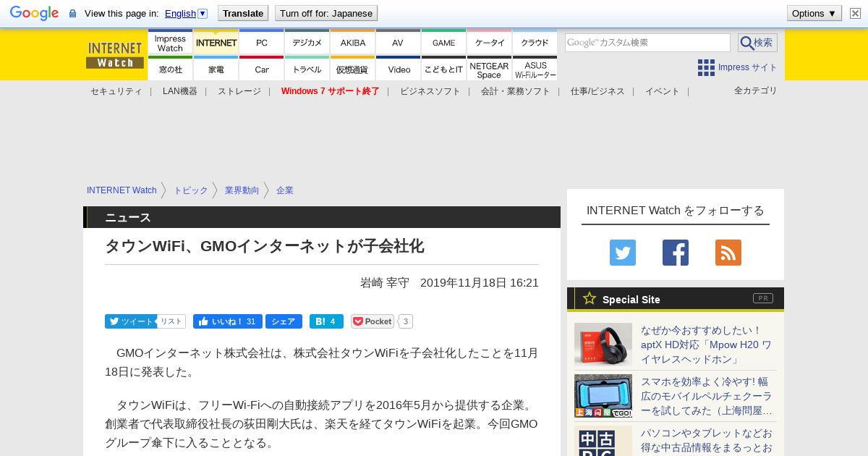The height and width of the screenshot is (456, 868).
Task: Open the AV tab
Action: coord(399,43)
